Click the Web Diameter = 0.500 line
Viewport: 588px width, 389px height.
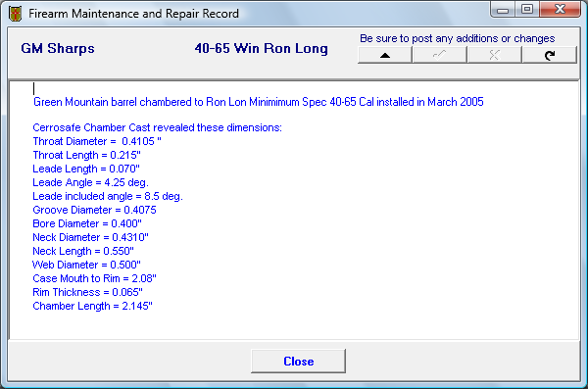[86, 265]
